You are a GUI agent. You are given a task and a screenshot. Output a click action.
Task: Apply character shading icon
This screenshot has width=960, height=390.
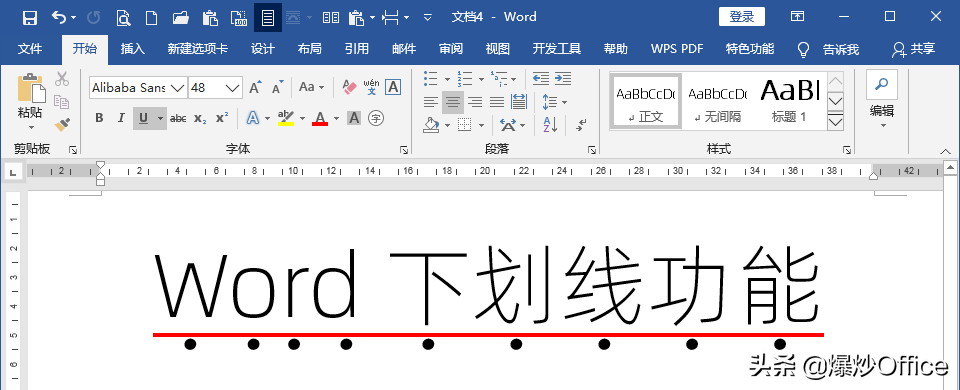pos(353,118)
